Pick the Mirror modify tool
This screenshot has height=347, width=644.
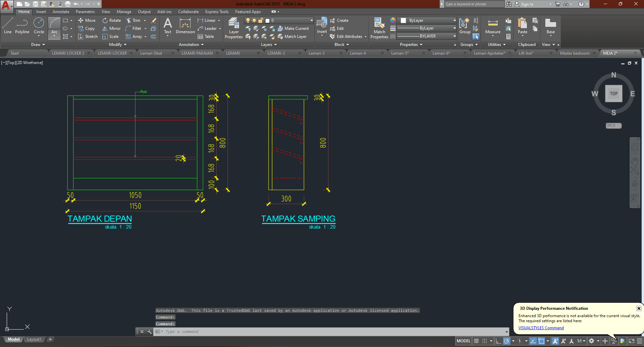(111, 28)
